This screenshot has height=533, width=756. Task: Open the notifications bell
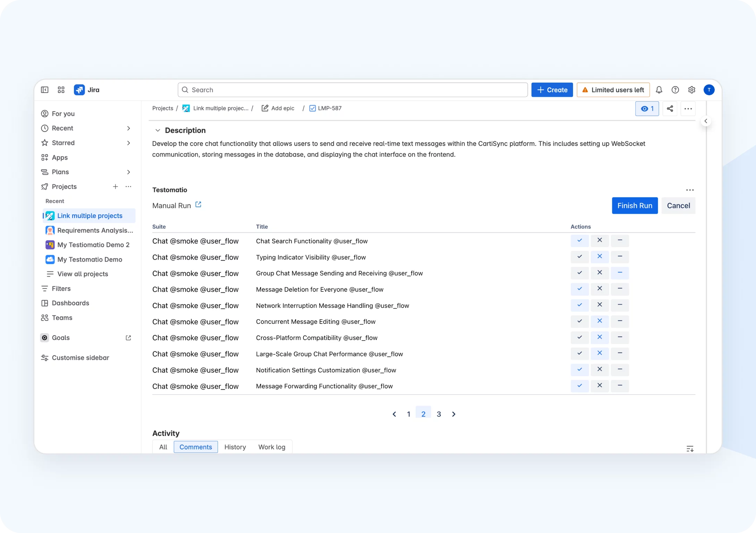[x=659, y=90]
